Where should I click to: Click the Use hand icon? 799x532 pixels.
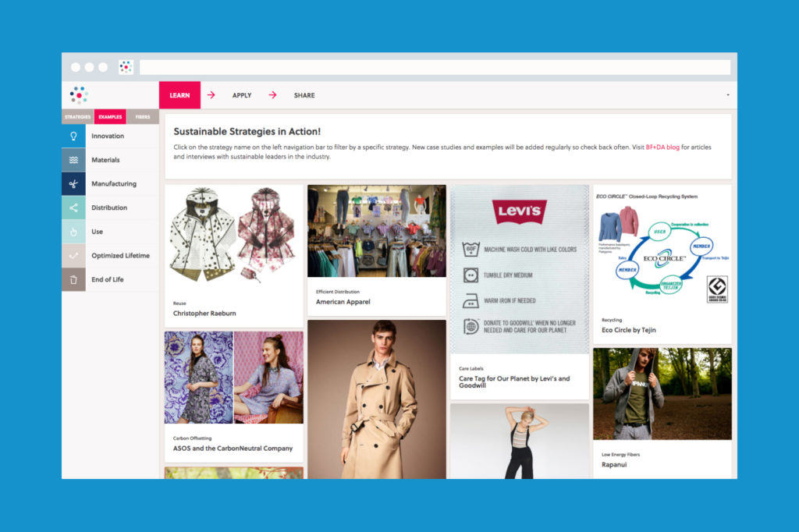(x=73, y=232)
